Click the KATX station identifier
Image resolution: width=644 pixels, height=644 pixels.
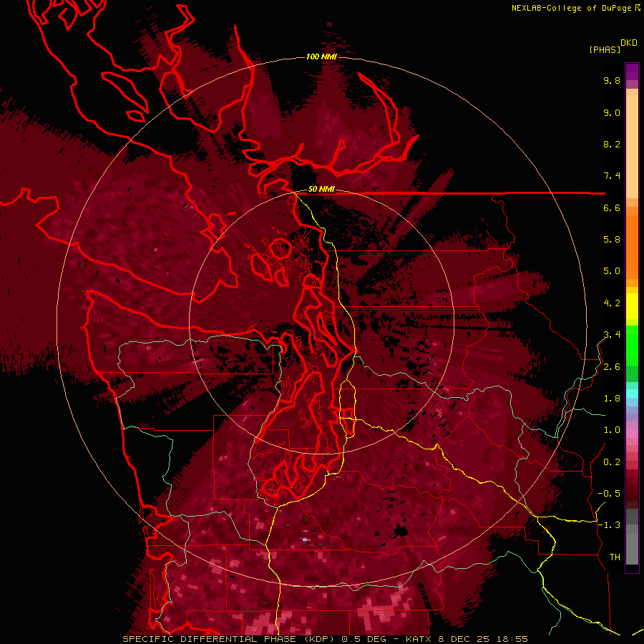(x=419, y=639)
